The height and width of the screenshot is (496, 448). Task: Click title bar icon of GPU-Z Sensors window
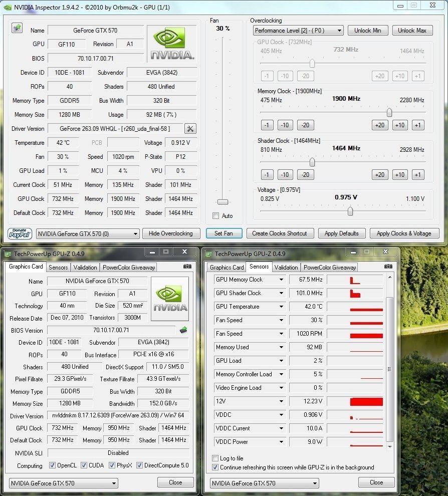click(208, 254)
